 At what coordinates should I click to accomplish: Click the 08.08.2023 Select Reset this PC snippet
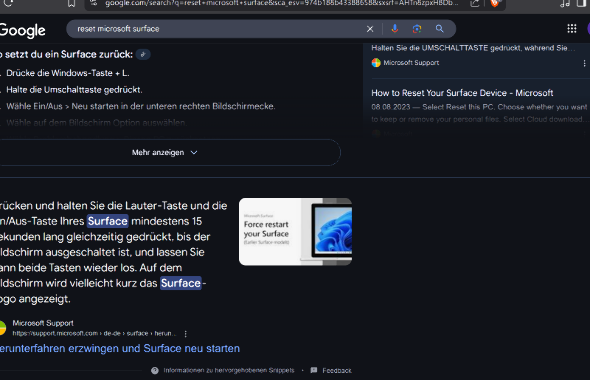pyautogui.click(x=480, y=113)
